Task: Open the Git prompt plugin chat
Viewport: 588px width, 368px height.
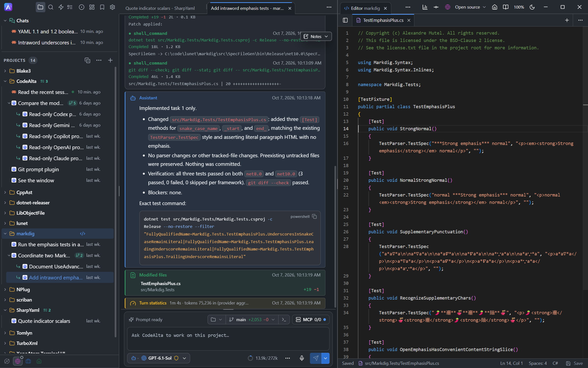Action: 38,170
